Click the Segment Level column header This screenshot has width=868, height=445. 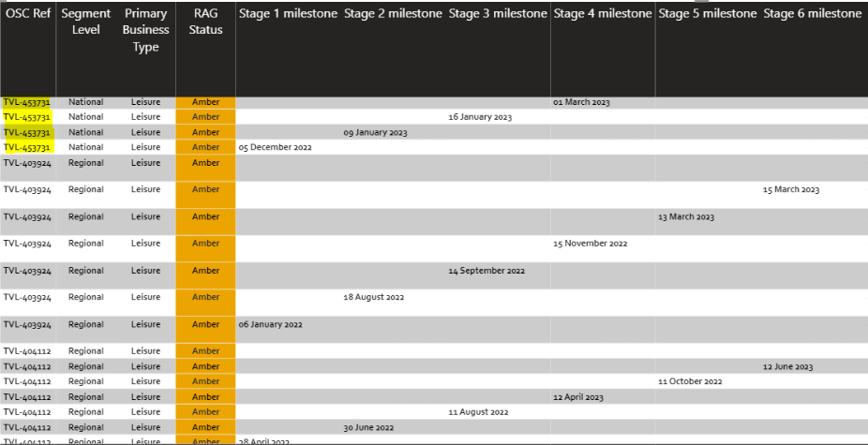point(86,22)
